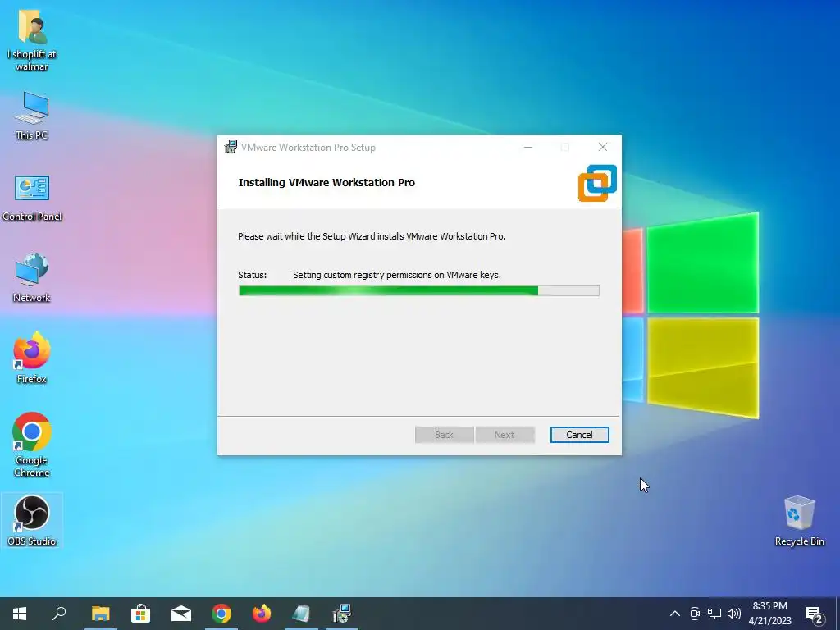The height and width of the screenshot is (630, 840).
Task: Select the Control Panel desktop icon
Action: 32,198
